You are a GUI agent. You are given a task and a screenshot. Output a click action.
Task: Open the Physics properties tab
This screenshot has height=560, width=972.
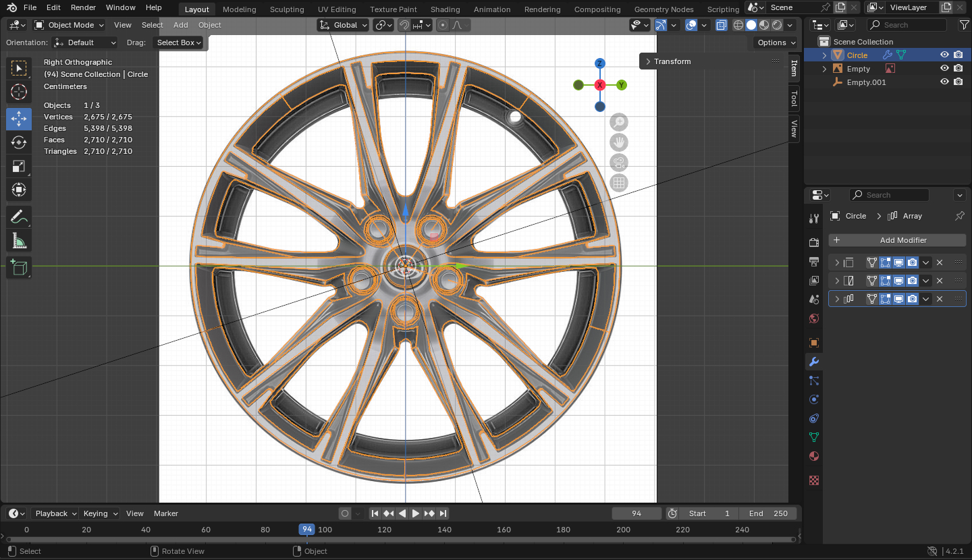point(814,399)
